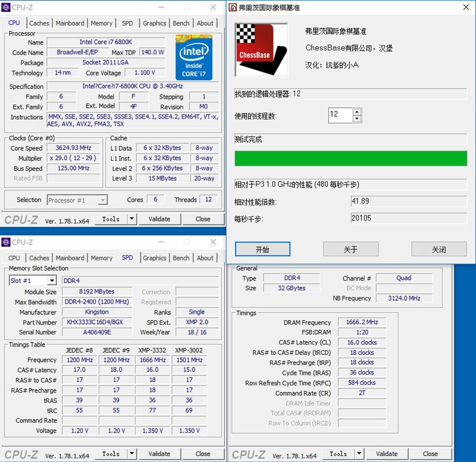The height and width of the screenshot is (462, 476).
Task: Click part number KHX3333C16D4/8GX
Action: (97, 322)
